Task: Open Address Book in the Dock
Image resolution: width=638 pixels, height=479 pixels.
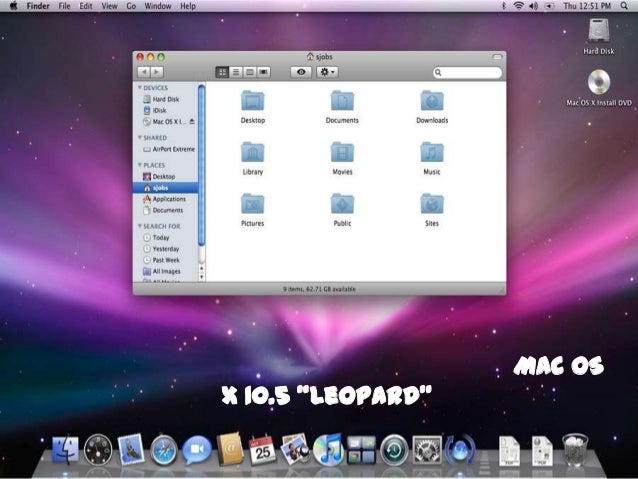Action: tap(230, 449)
